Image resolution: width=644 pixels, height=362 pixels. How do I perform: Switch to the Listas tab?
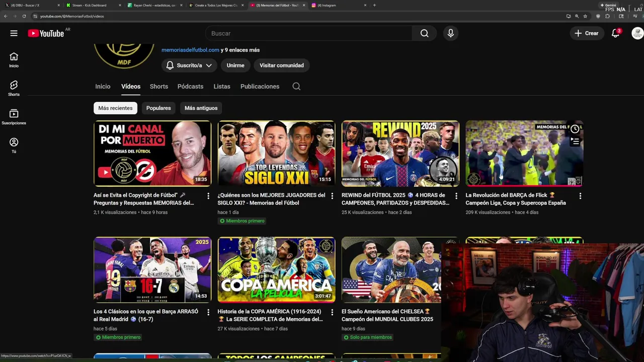(222, 86)
